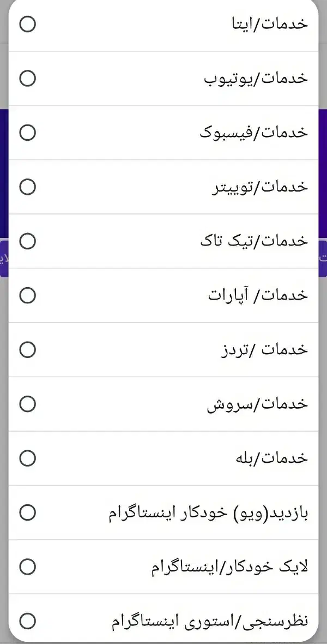327x644 pixels.
Task: Tap the خدمات/ آپارات label text
Action: [x=258, y=296]
